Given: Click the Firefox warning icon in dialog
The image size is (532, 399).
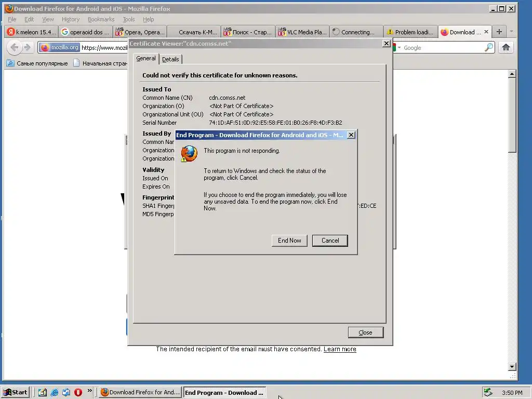Looking at the screenshot, I should [189, 154].
